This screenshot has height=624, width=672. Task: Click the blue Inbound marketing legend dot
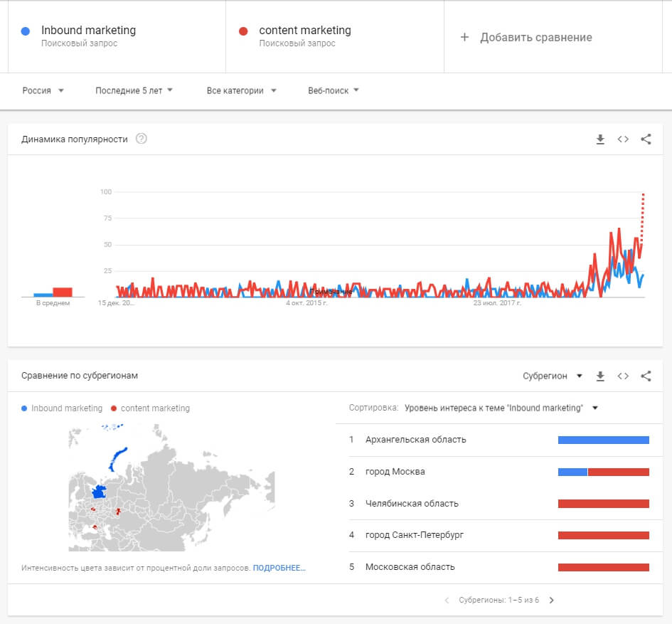(24, 408)
